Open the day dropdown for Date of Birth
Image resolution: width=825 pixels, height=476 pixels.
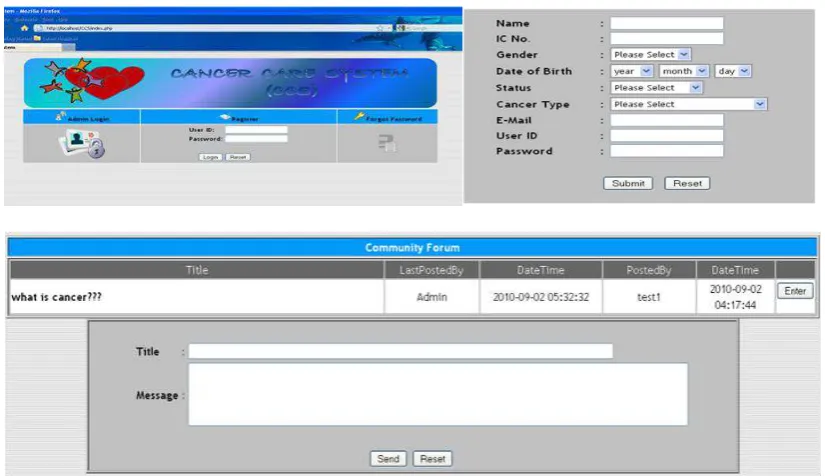click(733, 71)
